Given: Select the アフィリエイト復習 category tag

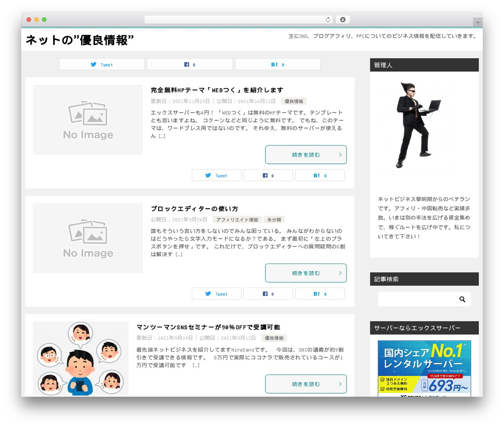Looking at the screenshot, I should [237, 220].
